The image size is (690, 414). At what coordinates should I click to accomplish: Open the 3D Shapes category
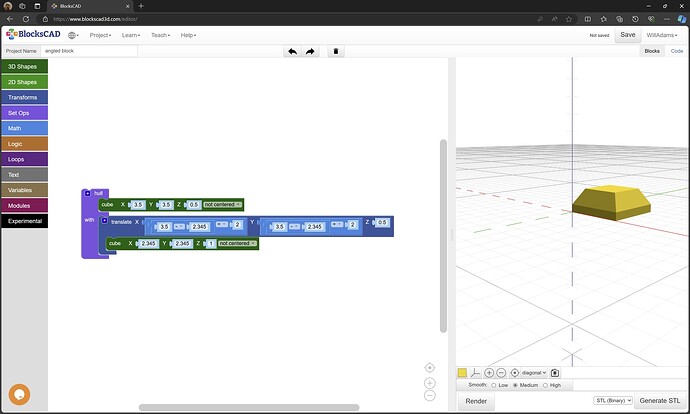point(25,66)
